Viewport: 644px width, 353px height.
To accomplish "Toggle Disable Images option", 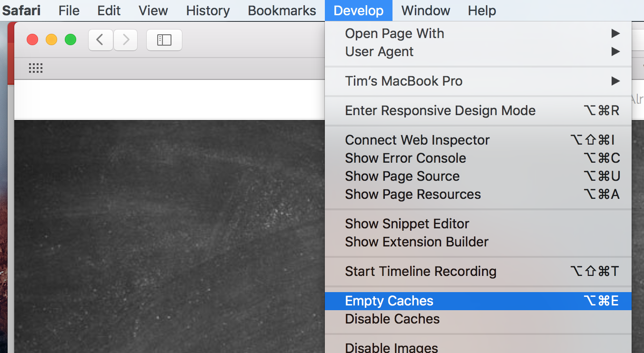I will coord(478,347).
